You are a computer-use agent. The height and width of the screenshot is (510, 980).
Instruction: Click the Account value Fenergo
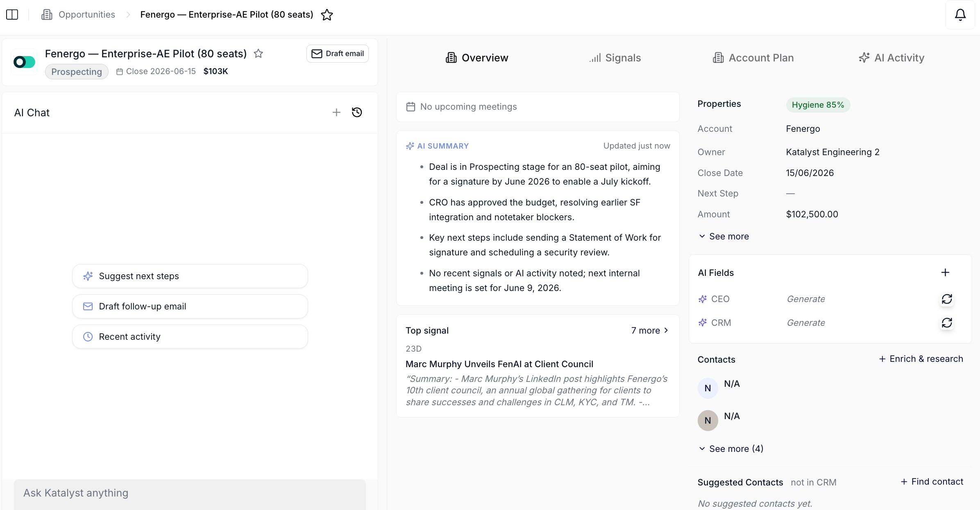(803, 129)
